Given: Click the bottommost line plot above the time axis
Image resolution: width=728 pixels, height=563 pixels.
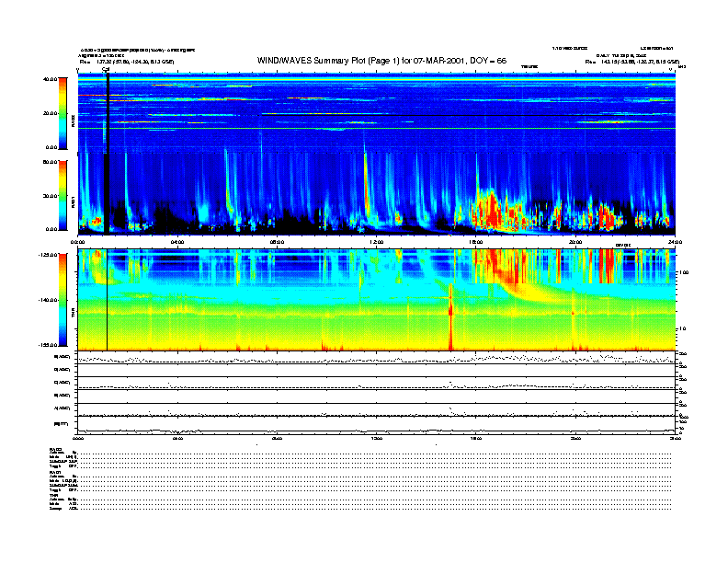Looking at the screenshot, I should click(376, 425).
